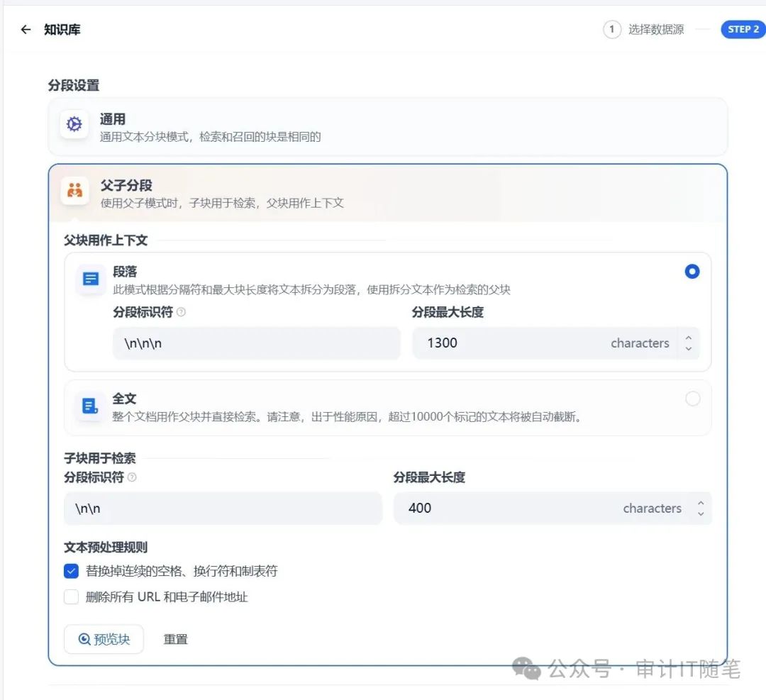Screen dimensions: 766x700
Task: Decrease parent 分段最大长度 1300 with down arrow
Action: pos(688,348)
